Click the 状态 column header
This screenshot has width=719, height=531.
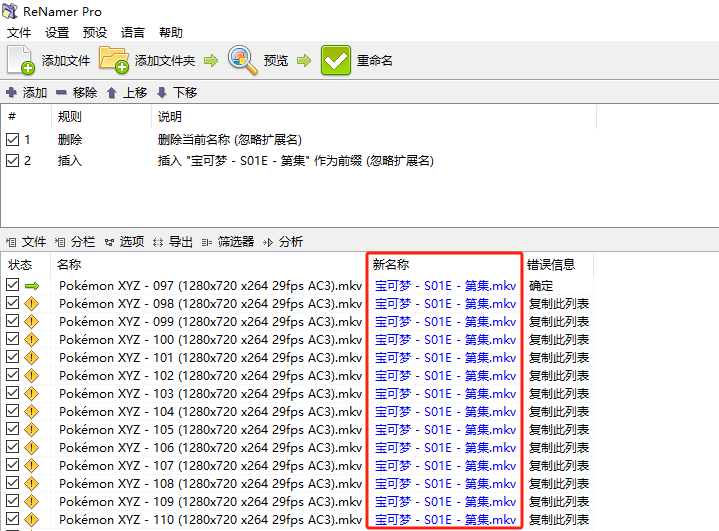[20, 265]
